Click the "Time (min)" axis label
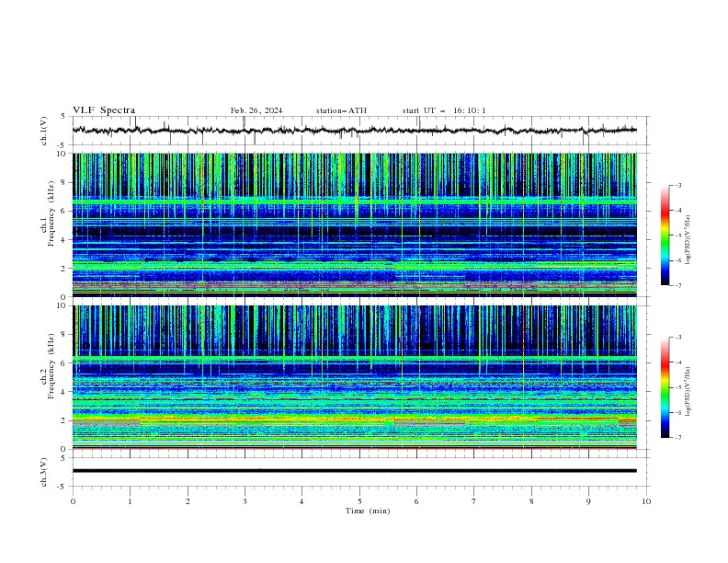The width and height of the screenshot is (728, 563). [368, 511]
